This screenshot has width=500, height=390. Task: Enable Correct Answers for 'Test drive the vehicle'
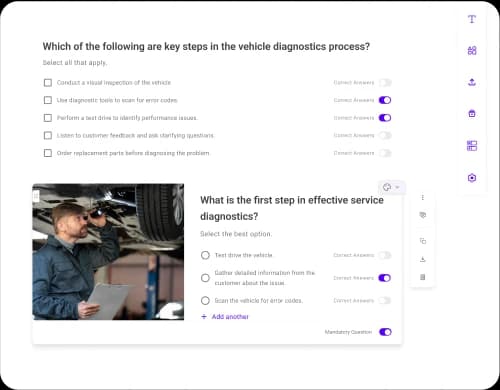[385, 255]
